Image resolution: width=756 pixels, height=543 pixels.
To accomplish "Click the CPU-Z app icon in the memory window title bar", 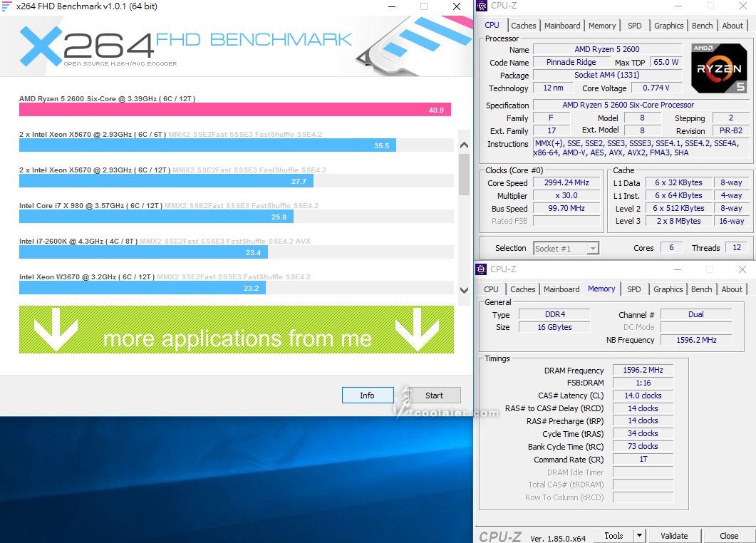I will 481,269.
